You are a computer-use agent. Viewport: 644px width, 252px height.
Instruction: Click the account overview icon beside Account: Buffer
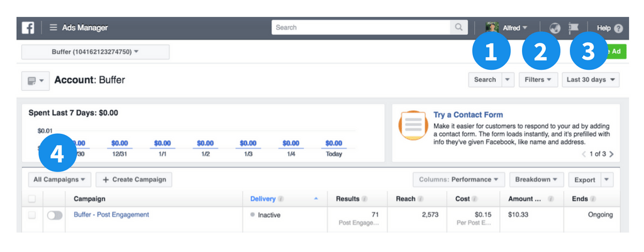point(35,80)
